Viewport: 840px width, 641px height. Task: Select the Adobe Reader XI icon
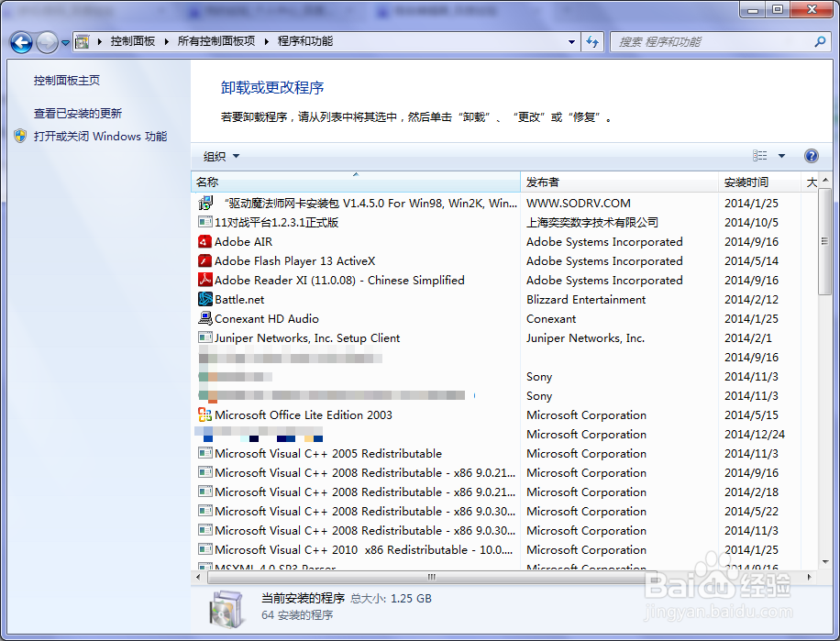[205, 280]
